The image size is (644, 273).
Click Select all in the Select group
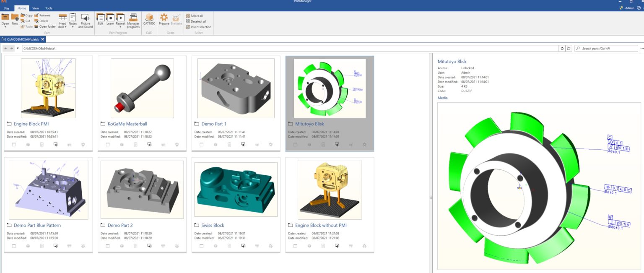click(x=196, y=16)
